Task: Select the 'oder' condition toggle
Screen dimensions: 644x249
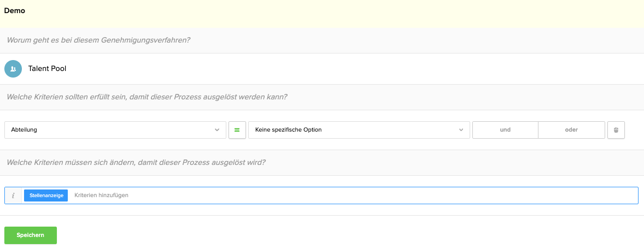Action: pos(571,130)
